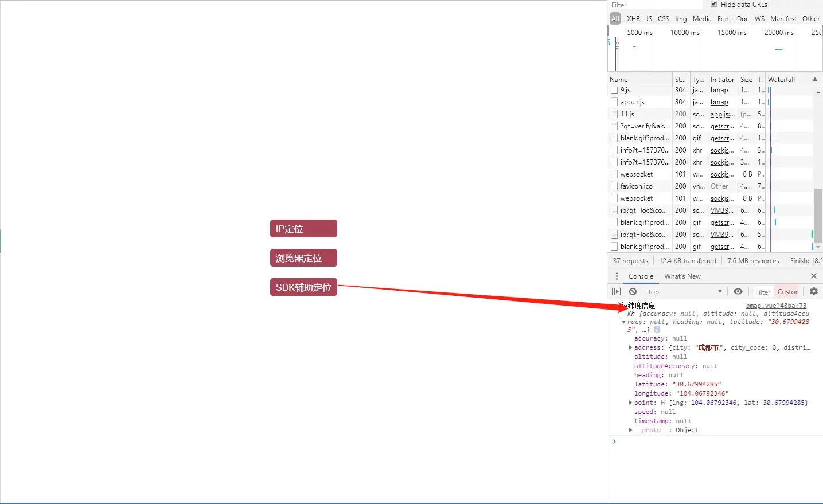Filter network requests by Manifest

[783, 18]
